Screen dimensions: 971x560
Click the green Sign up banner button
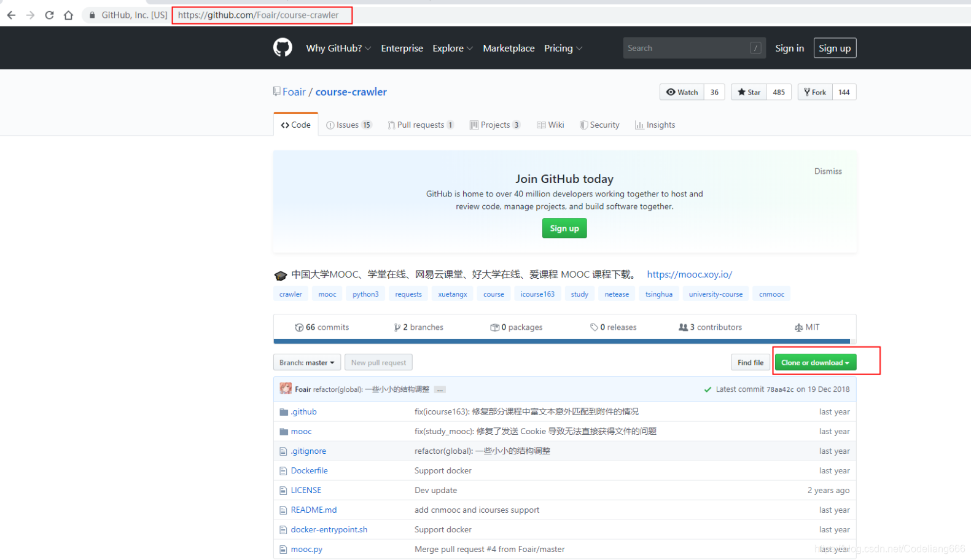[564, 228]
